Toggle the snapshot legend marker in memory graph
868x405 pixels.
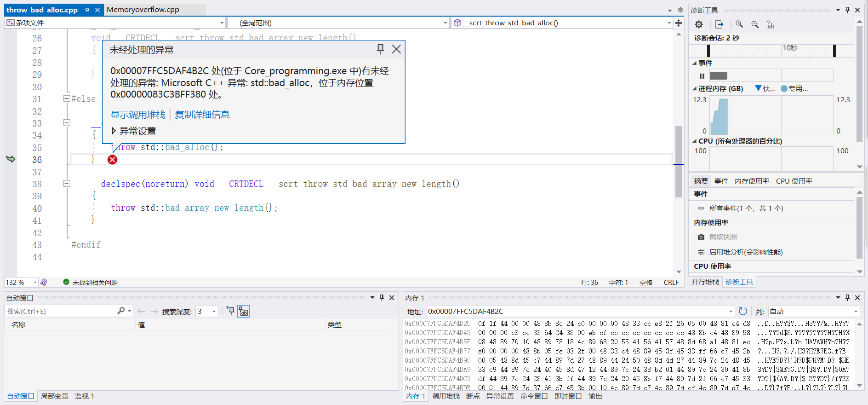point(758,88)
